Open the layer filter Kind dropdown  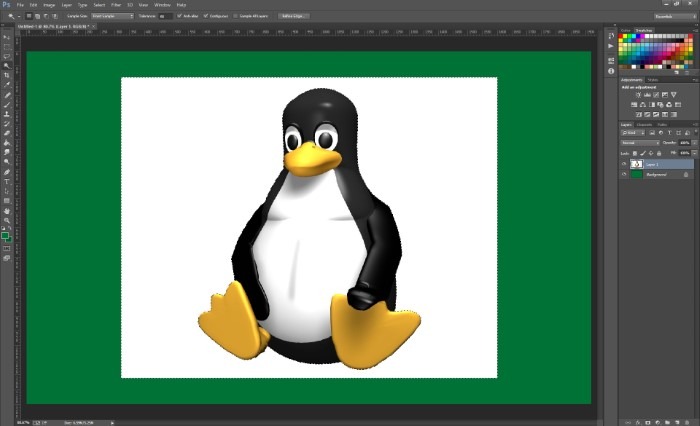point(633,133)
